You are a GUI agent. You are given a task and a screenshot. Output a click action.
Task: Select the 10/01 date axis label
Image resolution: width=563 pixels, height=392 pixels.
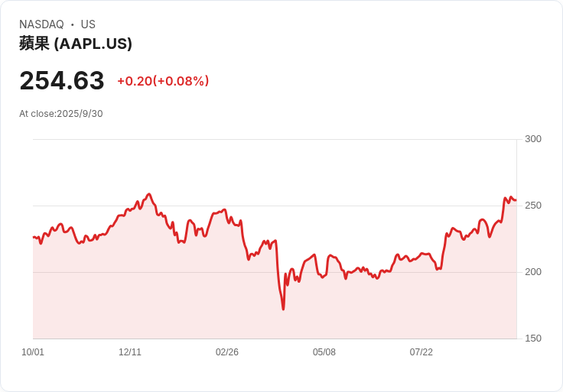(33, 352)
